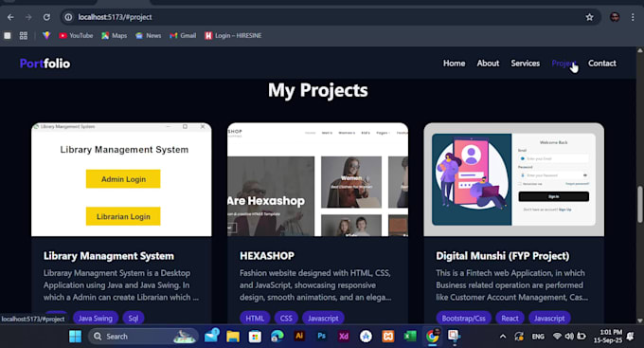This screenshot has height=348, width=644.
Task: Launch Adobe Illustrator from the taskbar
Action: [299, 336]
